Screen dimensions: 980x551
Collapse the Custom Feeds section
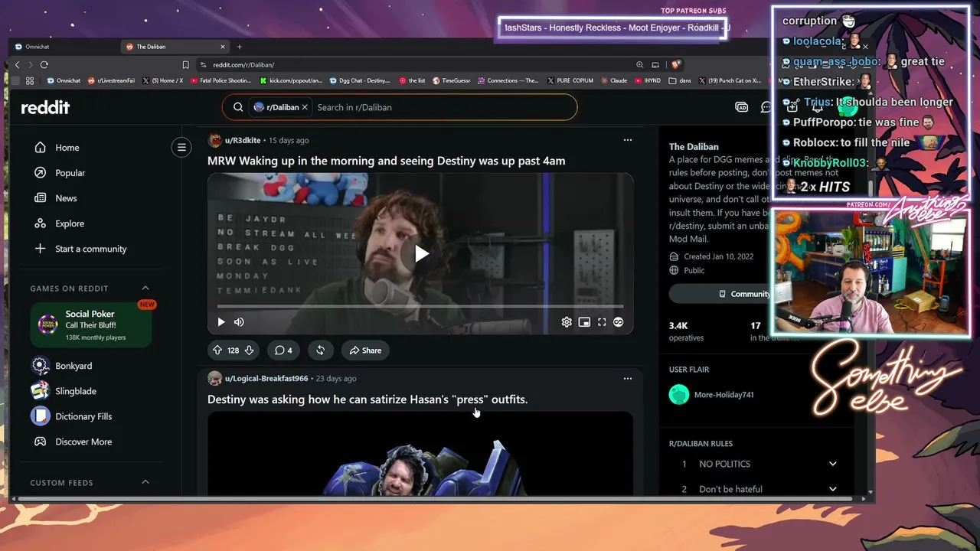click(145, 483)
